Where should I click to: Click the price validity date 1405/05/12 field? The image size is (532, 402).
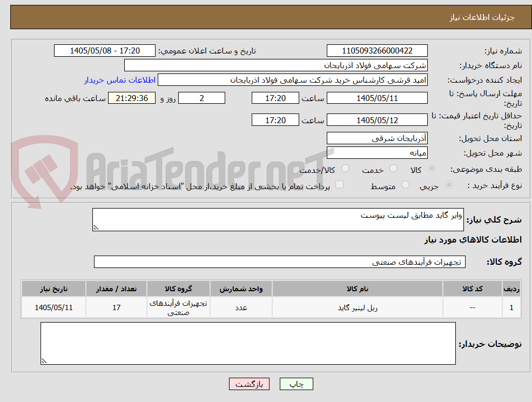(377, 120)
